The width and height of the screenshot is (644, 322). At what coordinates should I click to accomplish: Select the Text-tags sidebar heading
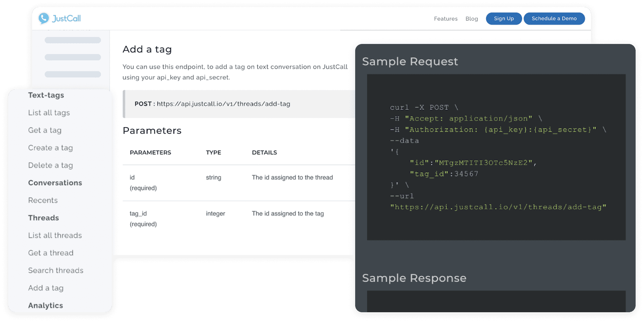[x=46, y=95]
